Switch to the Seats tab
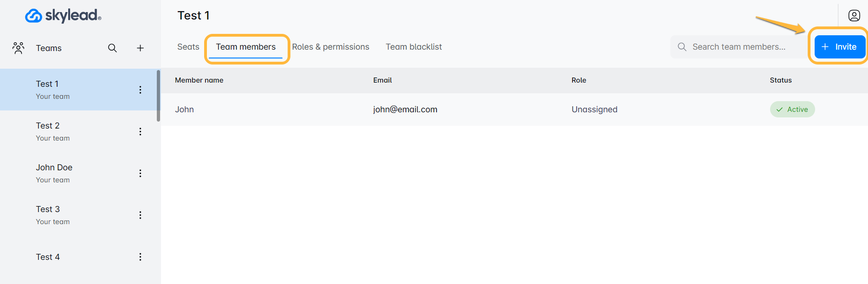This screenshot has width=868, height=284. [188, 47]
